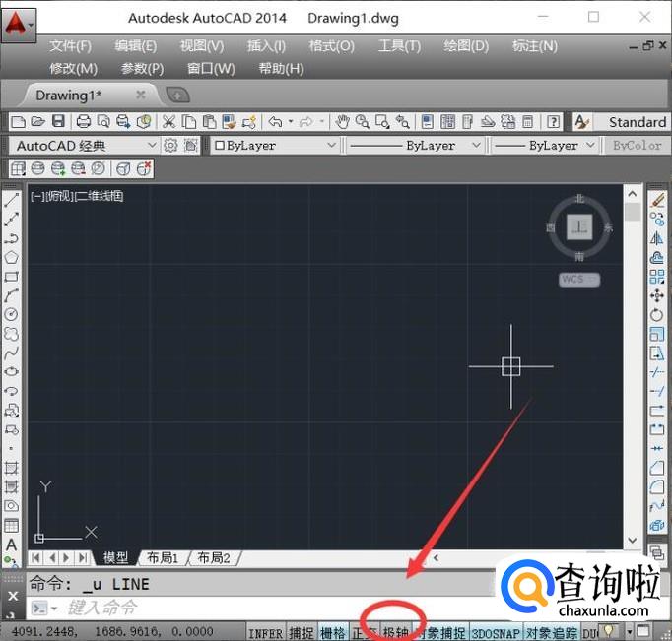672x641 pixels.
Task: Select the Polygon draw tool
Action: pos(12,257)
